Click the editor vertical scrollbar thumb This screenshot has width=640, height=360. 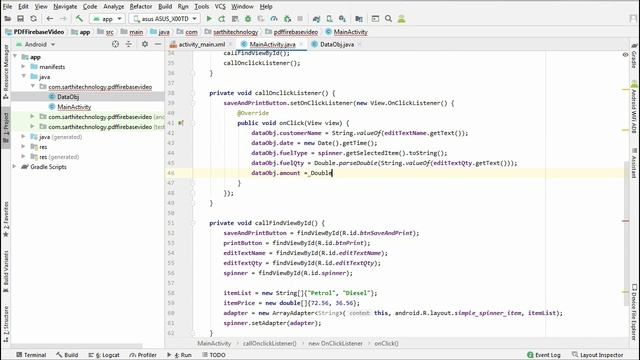627,233
